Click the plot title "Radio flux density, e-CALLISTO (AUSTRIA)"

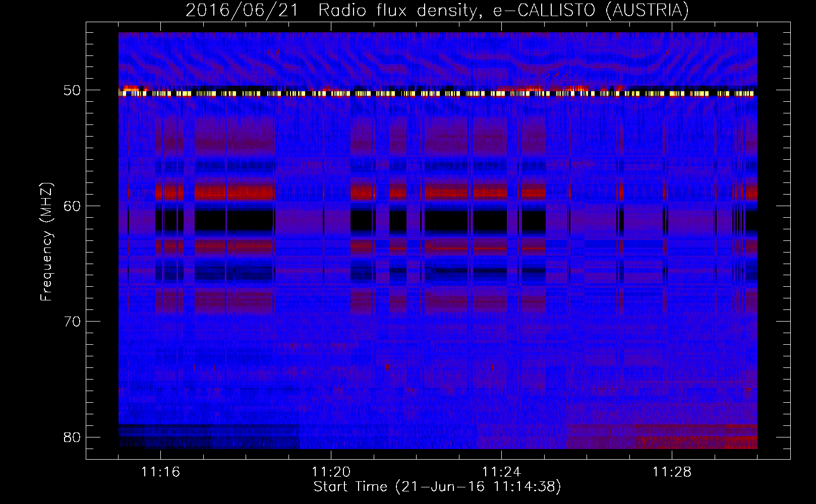503,11
